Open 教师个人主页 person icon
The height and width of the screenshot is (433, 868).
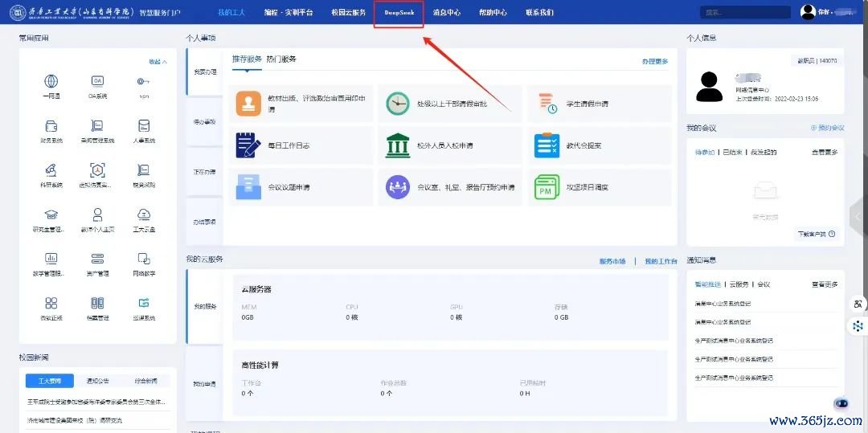coord(97,214)
